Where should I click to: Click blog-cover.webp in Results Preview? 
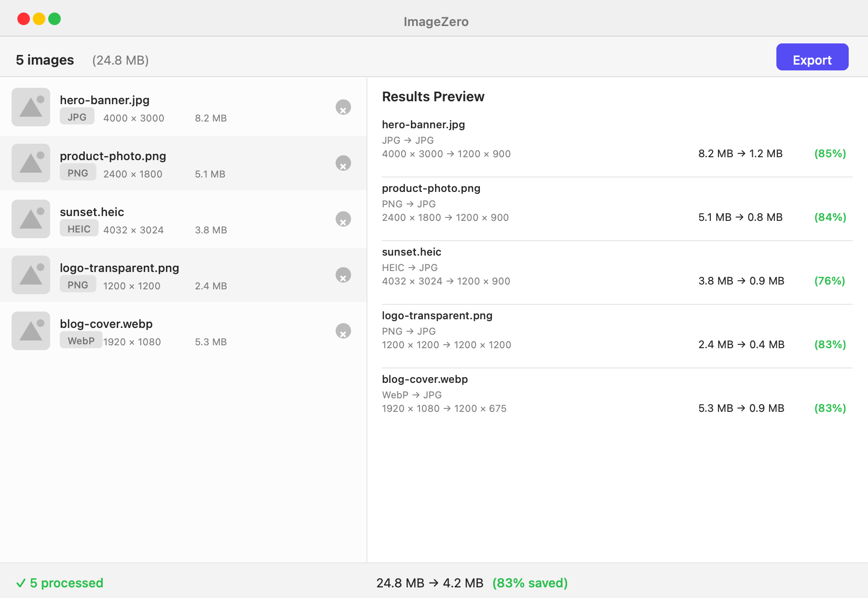(x=425, y=379)
